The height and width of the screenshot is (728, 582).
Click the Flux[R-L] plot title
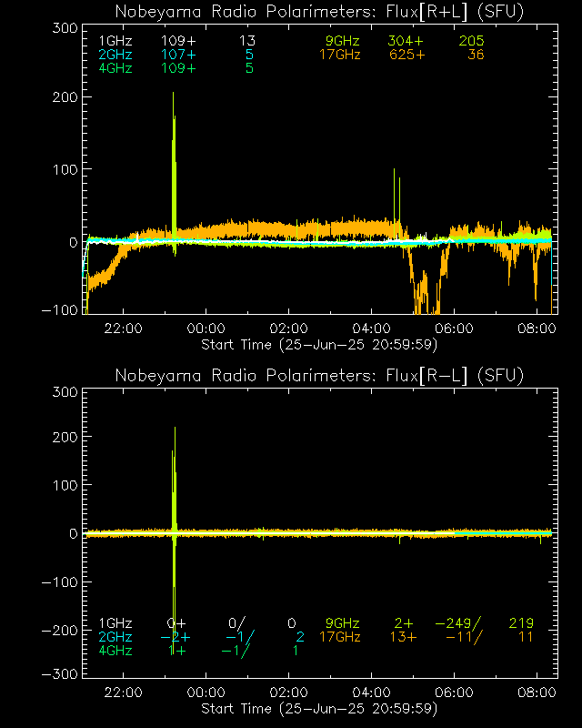(319, 375)
